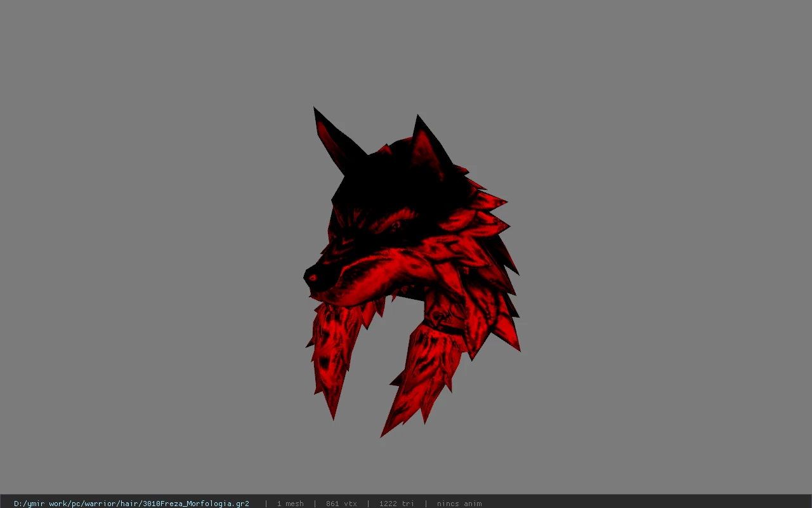The image size is (812, 508).
Task: Click the "nincs anim" status entry
Action: (x=459, y=504)
